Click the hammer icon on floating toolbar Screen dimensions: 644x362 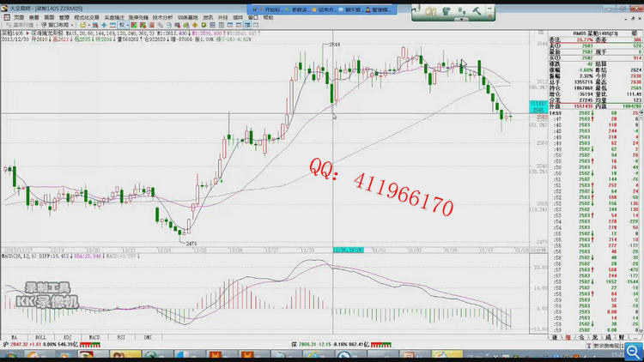(477, 11)
